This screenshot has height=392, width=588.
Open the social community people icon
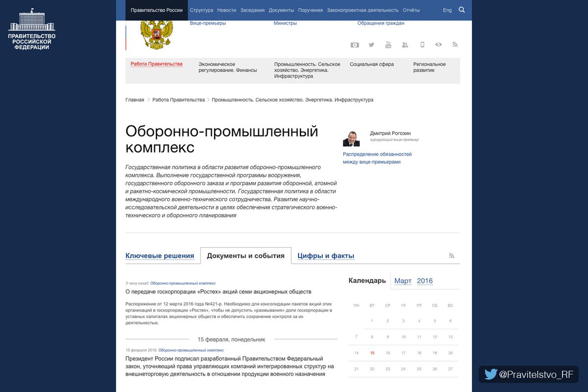[x=405, y=45]
